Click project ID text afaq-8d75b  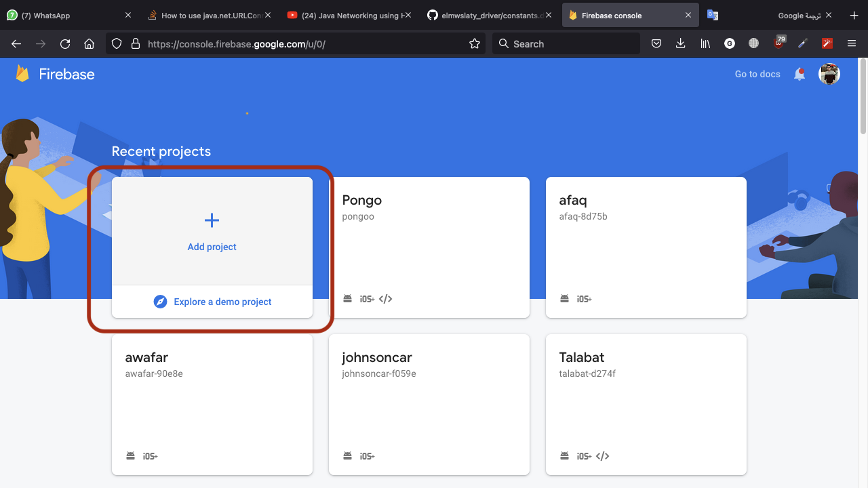(583, 217)
